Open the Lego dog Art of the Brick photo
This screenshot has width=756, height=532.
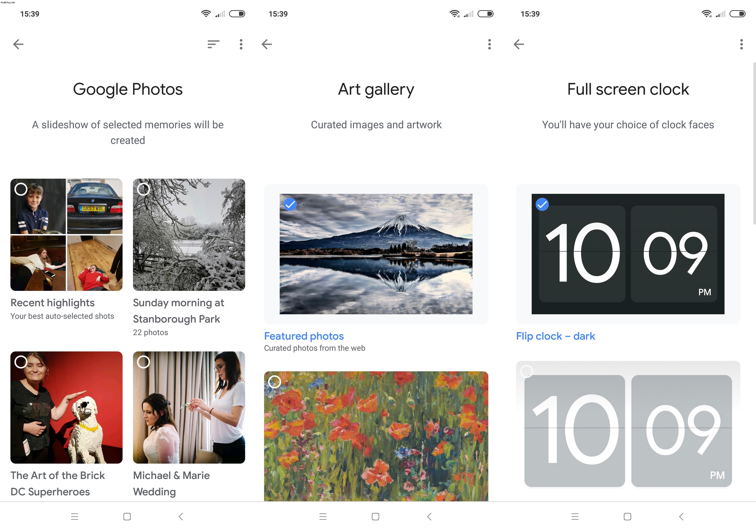point(66,407)
